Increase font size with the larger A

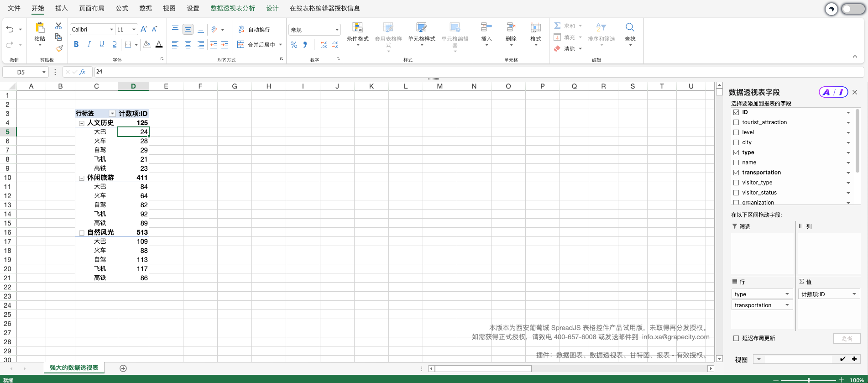(144, 29)
